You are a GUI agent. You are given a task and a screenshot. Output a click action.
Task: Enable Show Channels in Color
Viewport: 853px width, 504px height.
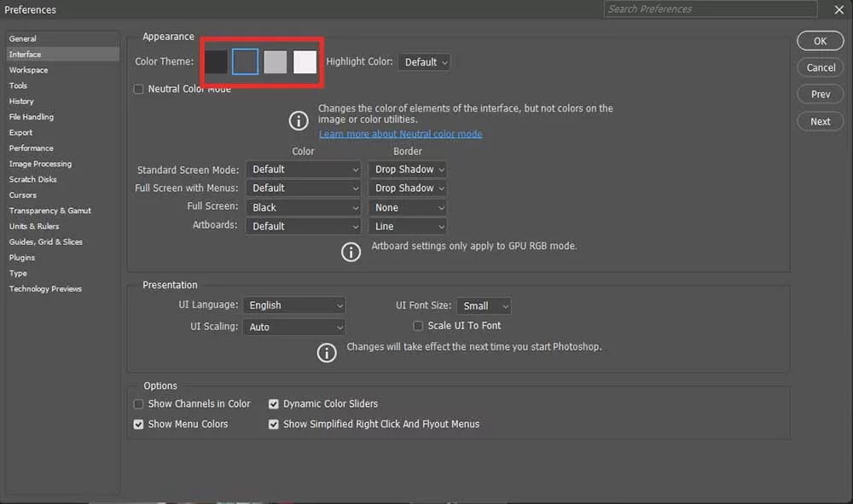[138, 403]
